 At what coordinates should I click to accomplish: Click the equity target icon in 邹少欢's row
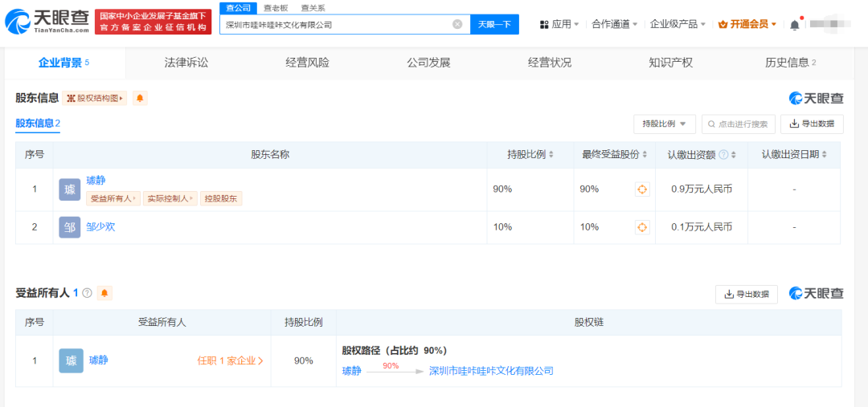(642, 227)
